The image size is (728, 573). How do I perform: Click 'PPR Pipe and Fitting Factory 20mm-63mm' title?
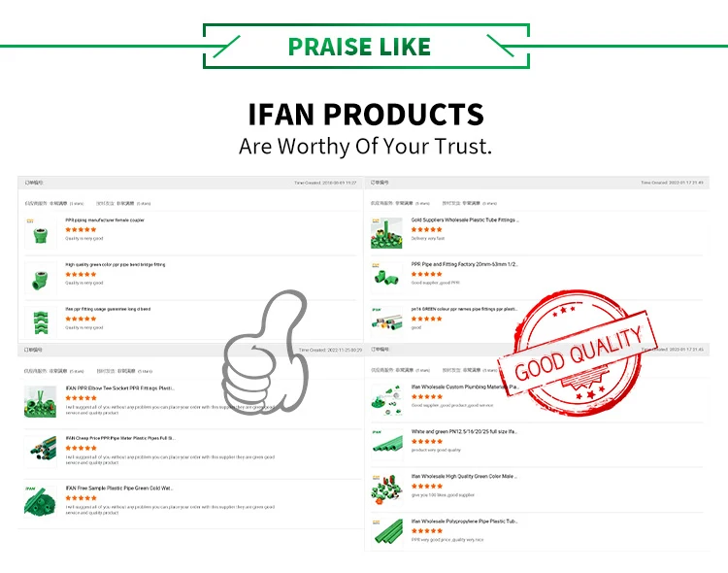[x=464, y=264]
